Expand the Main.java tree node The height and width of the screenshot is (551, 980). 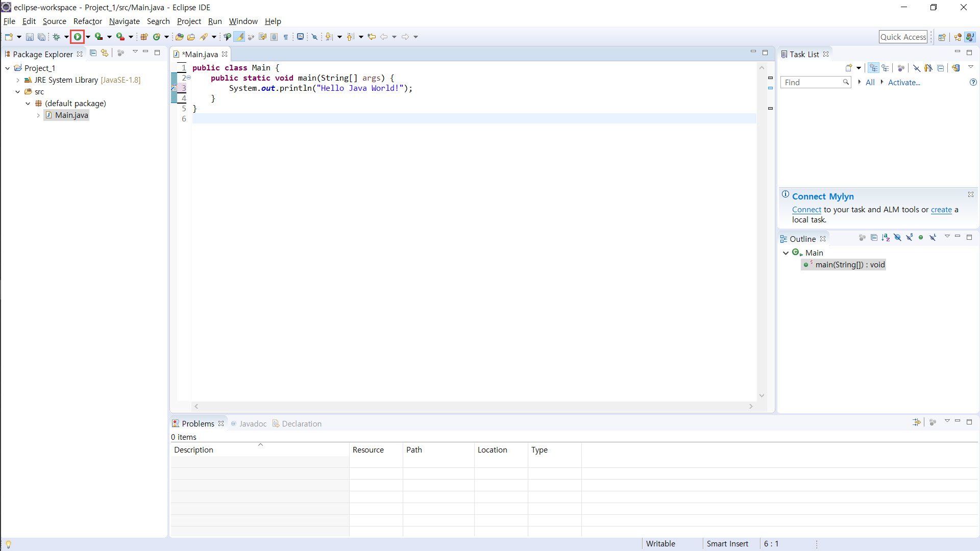click(x=38, y=115)
